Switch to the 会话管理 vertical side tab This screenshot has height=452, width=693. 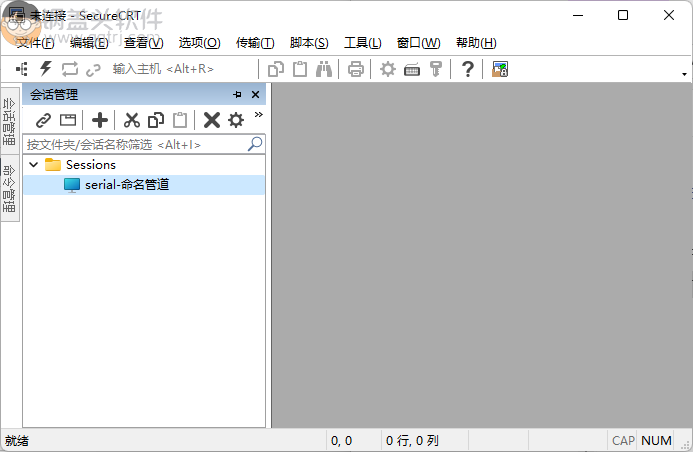pos(10,121)
